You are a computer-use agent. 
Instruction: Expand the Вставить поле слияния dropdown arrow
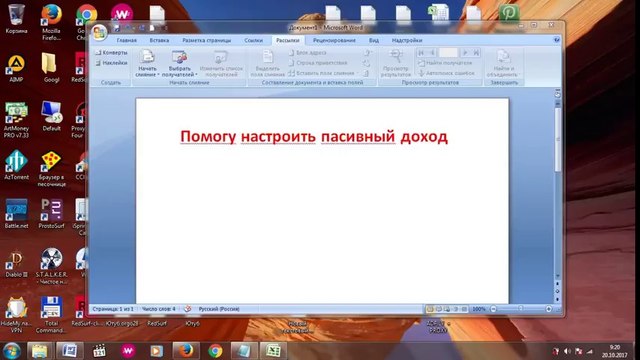358,73
